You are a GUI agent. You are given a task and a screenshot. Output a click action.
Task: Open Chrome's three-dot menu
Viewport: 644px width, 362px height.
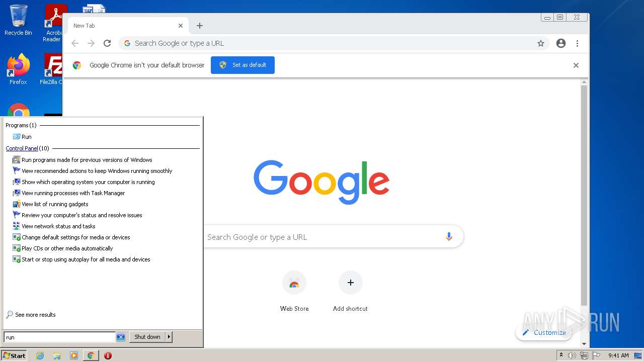(x=577, y=43)
